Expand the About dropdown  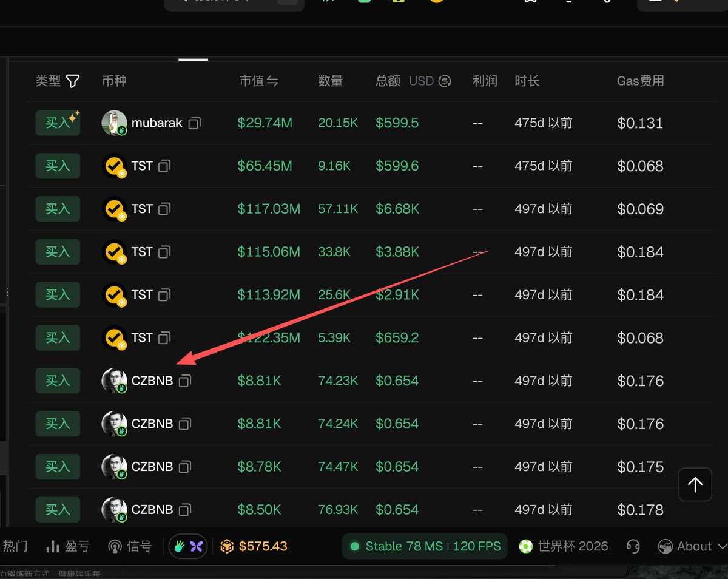click(693, 546)
